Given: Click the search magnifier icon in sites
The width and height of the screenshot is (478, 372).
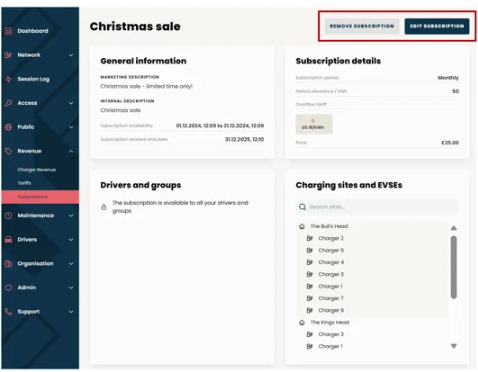Looking at the screenshot, I should point(302,207).
